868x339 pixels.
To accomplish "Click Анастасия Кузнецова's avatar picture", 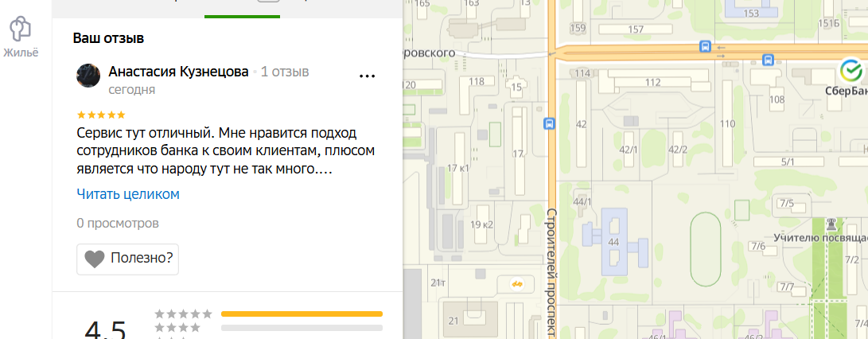I will coord(88,76).
